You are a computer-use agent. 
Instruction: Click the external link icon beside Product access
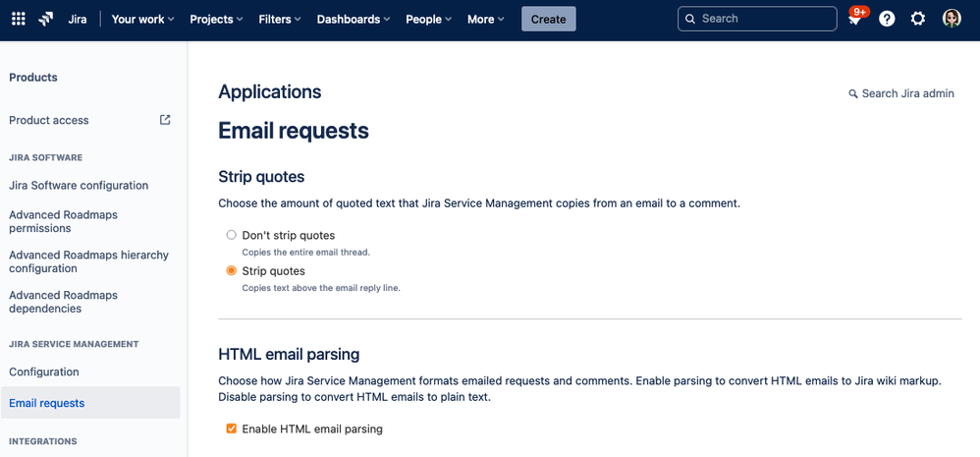pos(165,119)
